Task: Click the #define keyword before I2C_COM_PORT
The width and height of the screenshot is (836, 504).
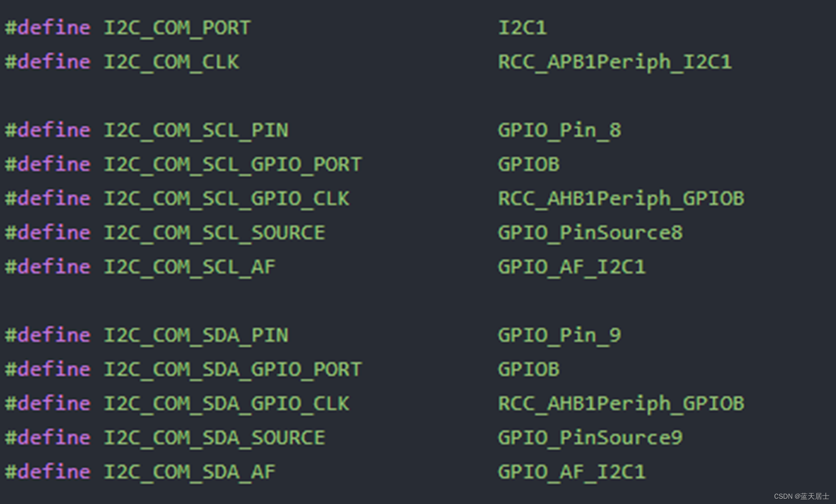Action: (48, 28)
